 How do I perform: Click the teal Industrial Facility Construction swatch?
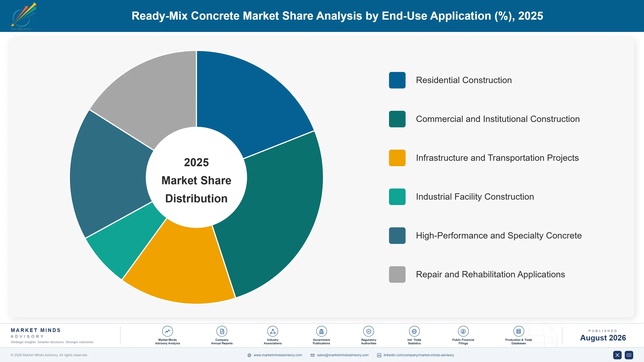[x=397, y=197]
